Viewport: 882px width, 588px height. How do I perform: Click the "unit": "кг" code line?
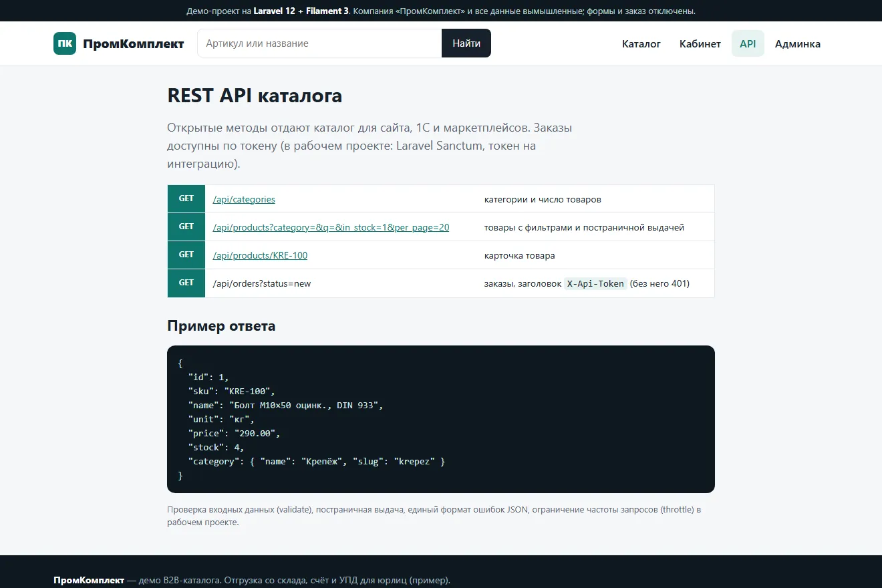coord(221,419)
